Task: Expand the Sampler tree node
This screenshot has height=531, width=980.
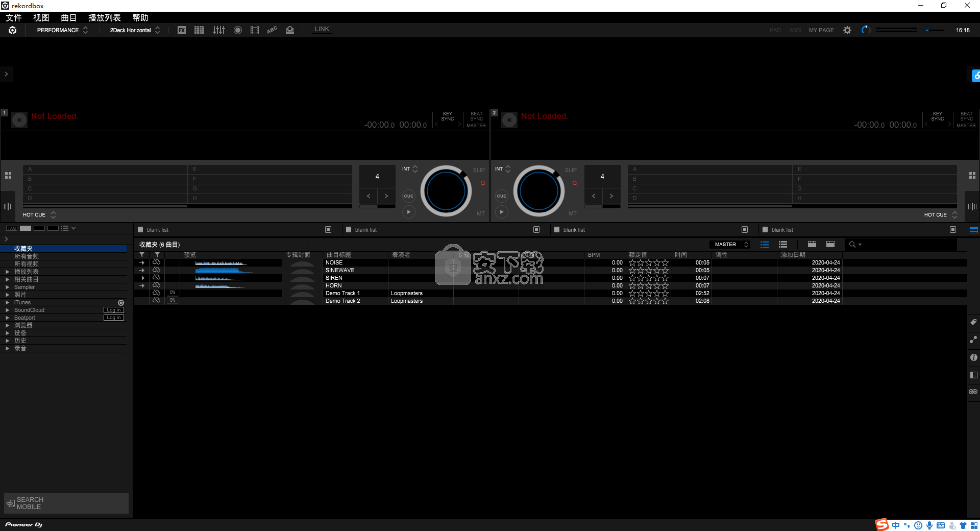Action: point(7,287)
